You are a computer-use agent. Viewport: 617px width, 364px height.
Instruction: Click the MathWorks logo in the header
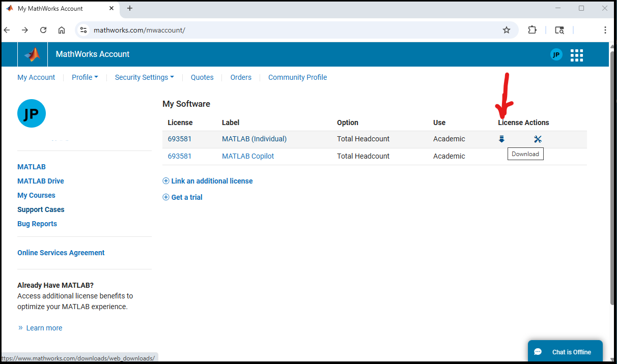pos(33,54)
